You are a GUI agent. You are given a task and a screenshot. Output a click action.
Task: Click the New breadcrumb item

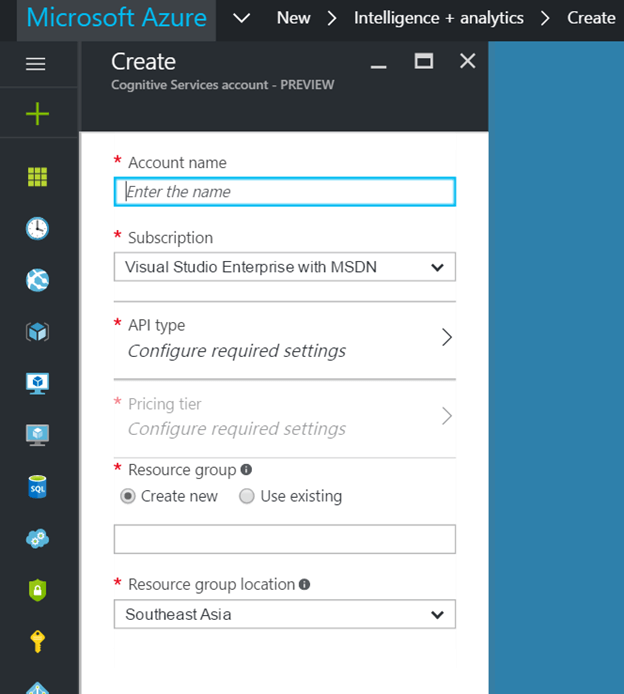click(x=293, y=18)
